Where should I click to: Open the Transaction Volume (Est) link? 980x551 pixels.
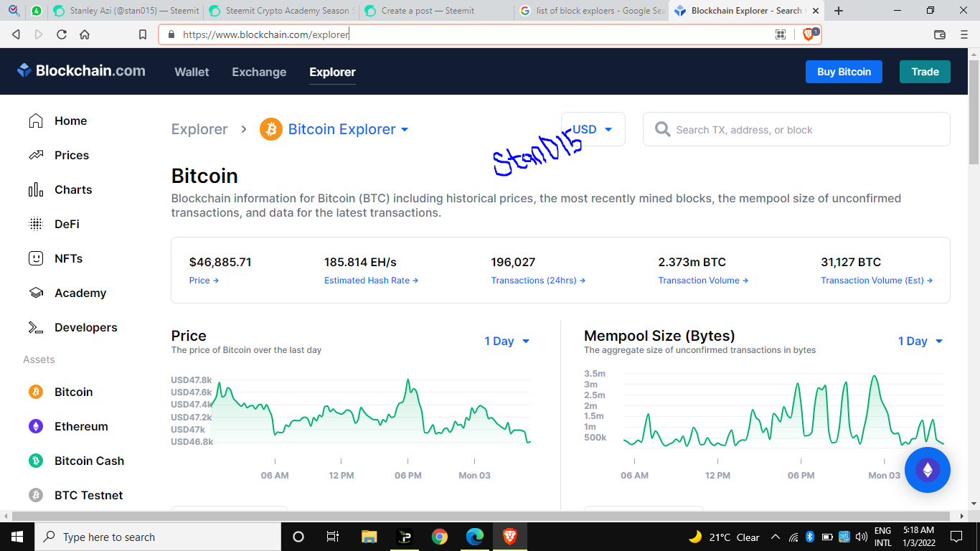point(877,281)
